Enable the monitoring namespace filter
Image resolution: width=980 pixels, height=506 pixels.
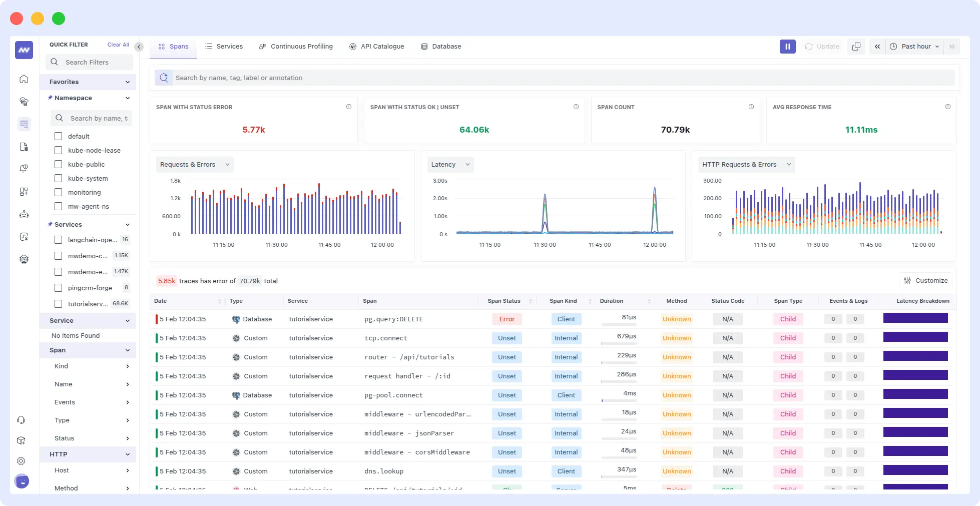[x=58, y=192]
